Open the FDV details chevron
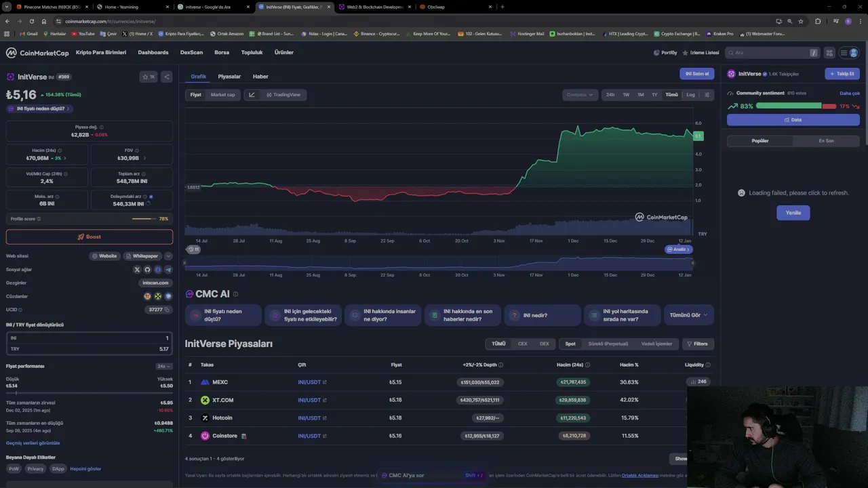The width and height of the screenshot is (868, 488). tap(144, 158)
